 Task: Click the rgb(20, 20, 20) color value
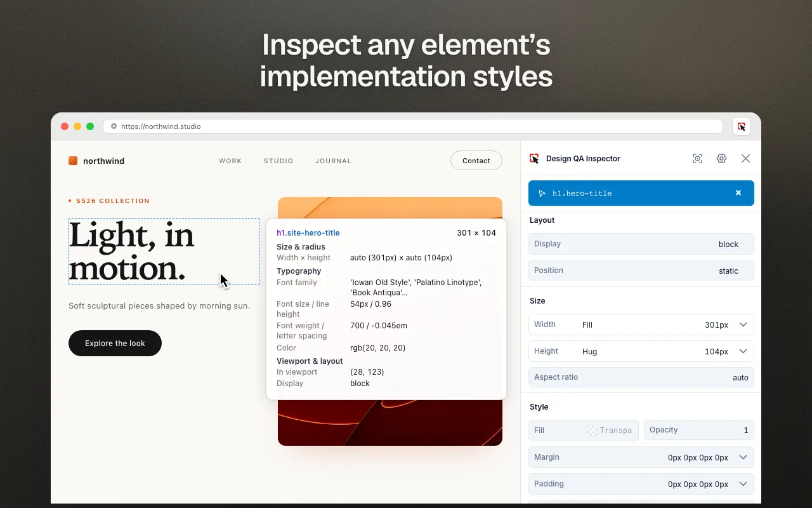377,348
